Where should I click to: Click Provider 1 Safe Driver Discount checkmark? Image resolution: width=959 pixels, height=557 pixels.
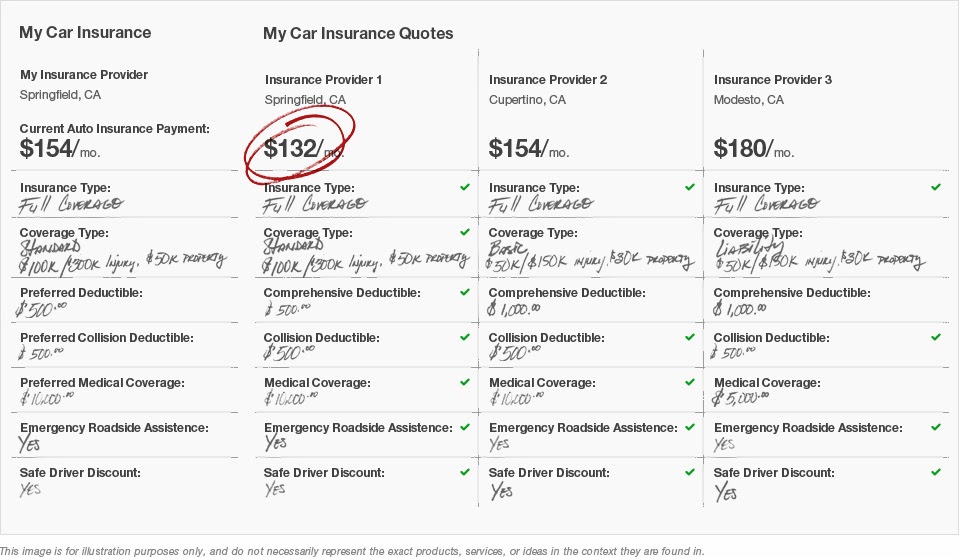click(464, 472)
